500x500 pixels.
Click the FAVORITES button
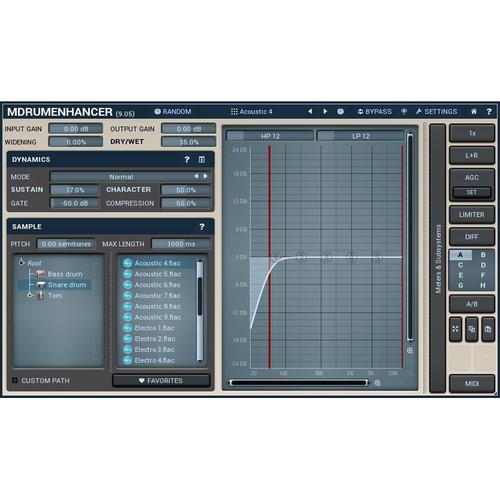(161, 380)
